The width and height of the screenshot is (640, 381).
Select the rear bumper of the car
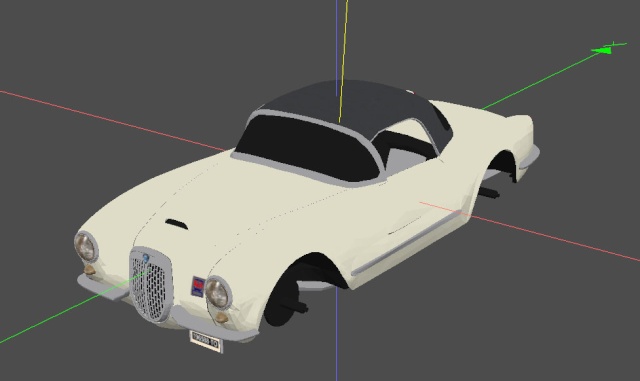click(529, 158)
